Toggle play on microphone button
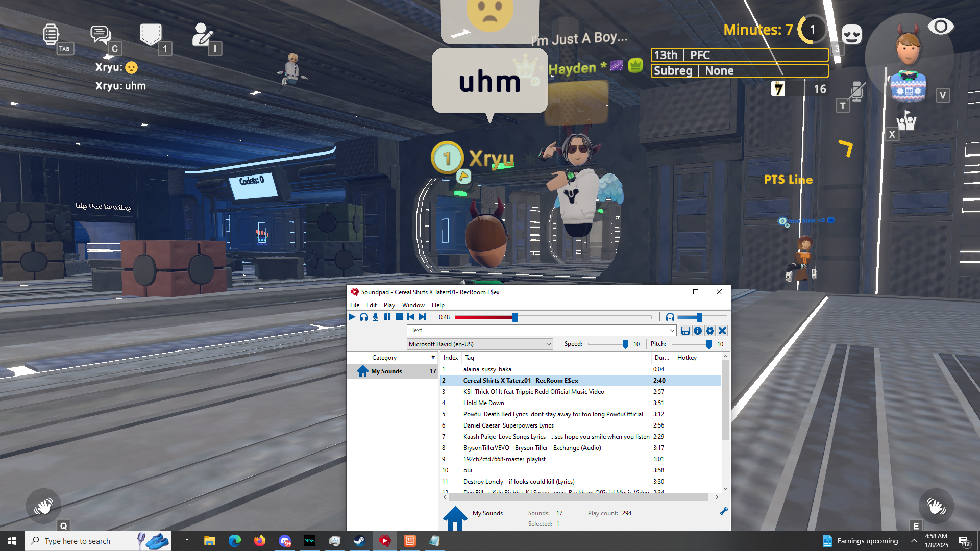The width and height of the screenshot is (980, 551). [376, 317]
